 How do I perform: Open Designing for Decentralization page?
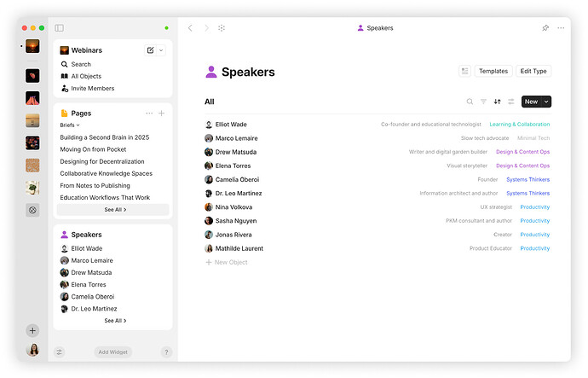click(x=102, y=161)
